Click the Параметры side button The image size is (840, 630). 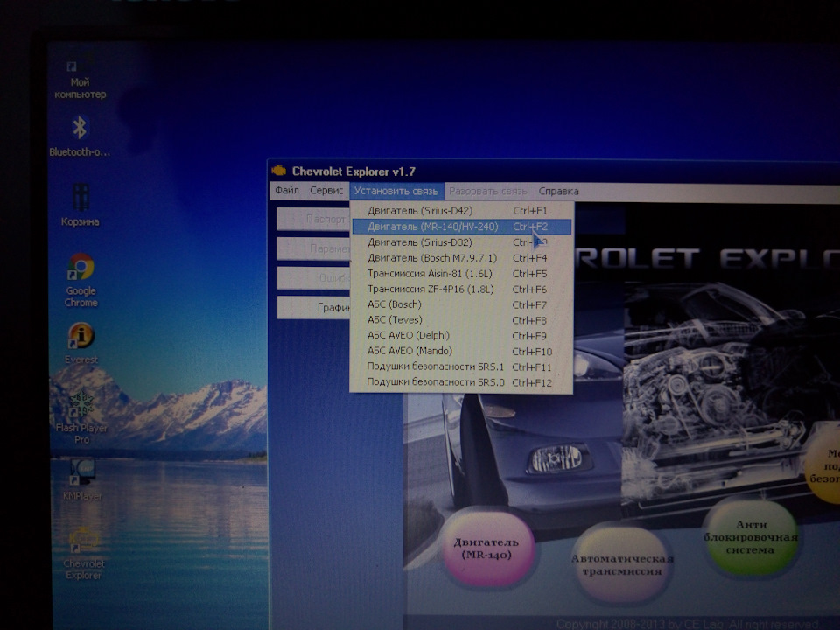tap(313, 248)
